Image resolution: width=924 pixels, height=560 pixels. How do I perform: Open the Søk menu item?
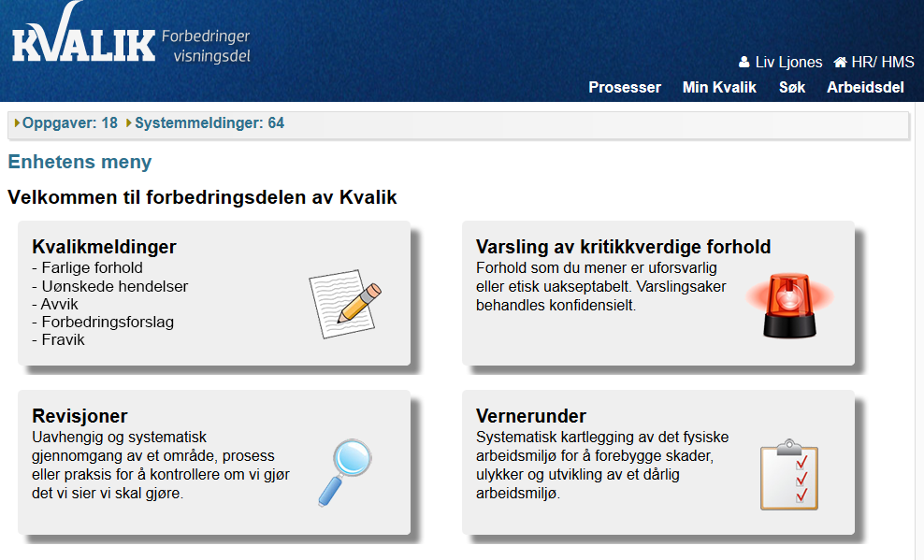pyautogui.click(x=792, y=87)
